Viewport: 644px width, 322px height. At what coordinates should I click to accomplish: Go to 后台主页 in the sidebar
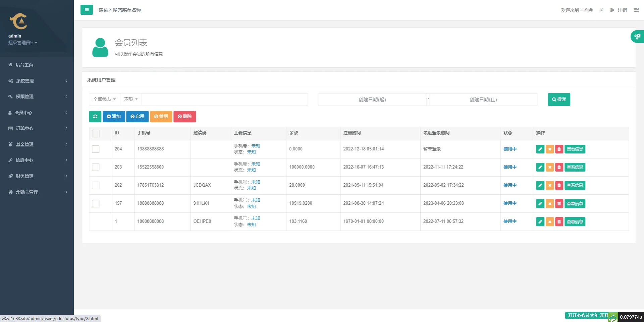tap(24, 65)
